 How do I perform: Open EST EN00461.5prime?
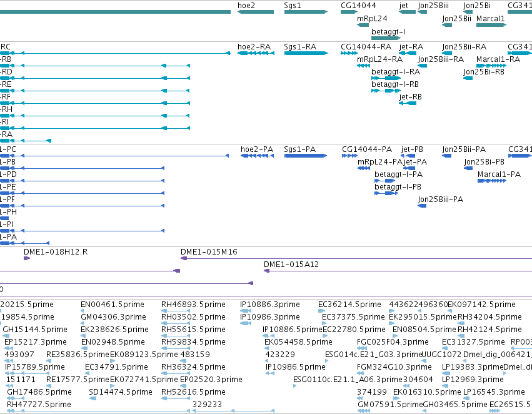[x=113, y=305]
